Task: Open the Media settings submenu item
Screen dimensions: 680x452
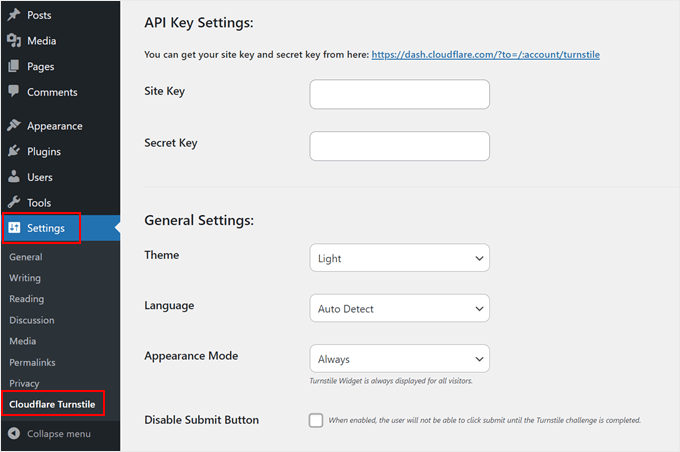Action: (x=23, y=341)
